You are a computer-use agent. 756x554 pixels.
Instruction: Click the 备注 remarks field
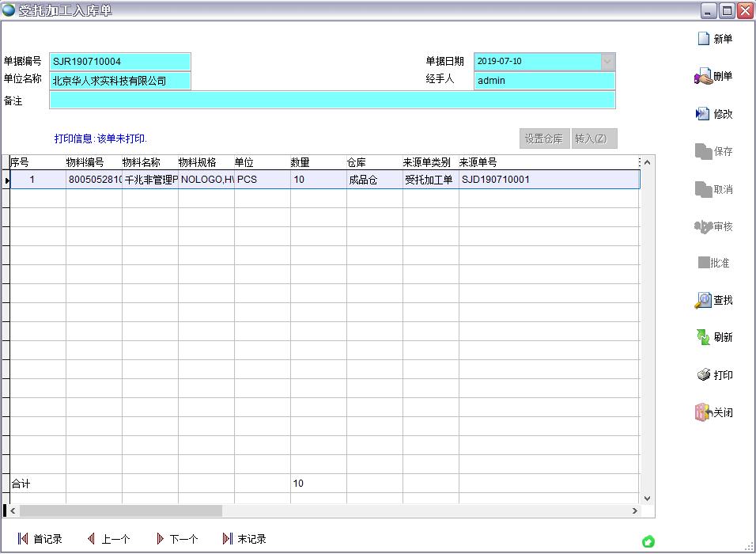coord(332,100)
